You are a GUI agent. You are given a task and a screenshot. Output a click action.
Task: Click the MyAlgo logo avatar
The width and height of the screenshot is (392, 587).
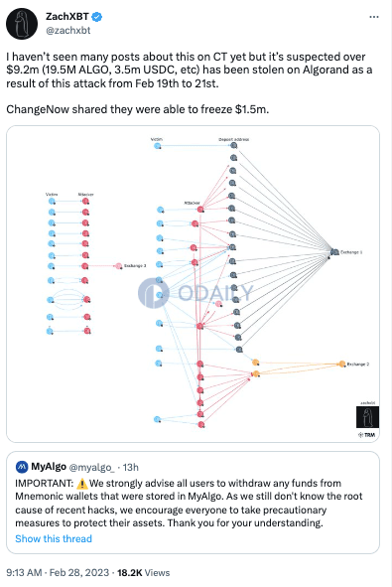click(22, 467)
